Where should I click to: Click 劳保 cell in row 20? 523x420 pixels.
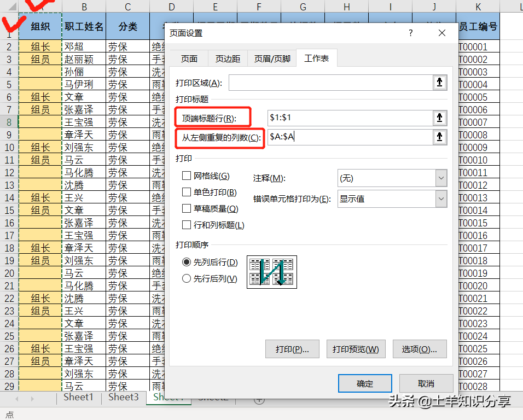pyautogui.click(x=128, y=273)
